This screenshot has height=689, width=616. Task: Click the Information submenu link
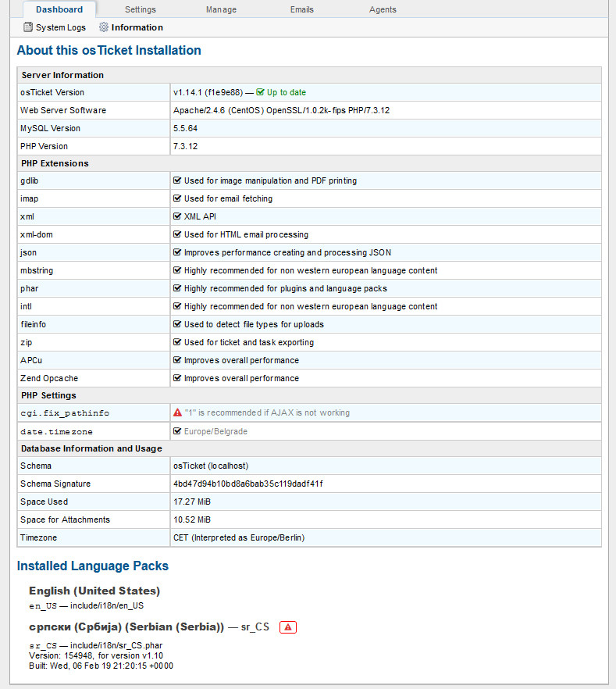pos(137,27)
